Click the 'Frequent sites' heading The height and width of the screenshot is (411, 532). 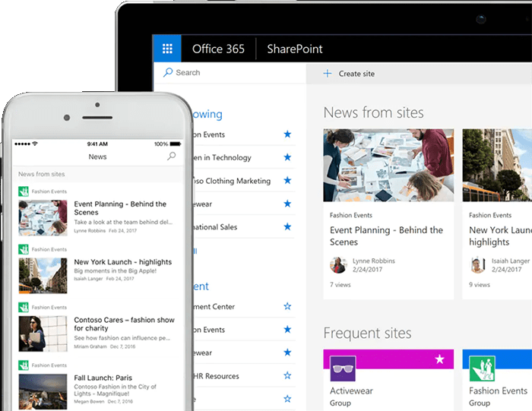[x=367, y=333]
